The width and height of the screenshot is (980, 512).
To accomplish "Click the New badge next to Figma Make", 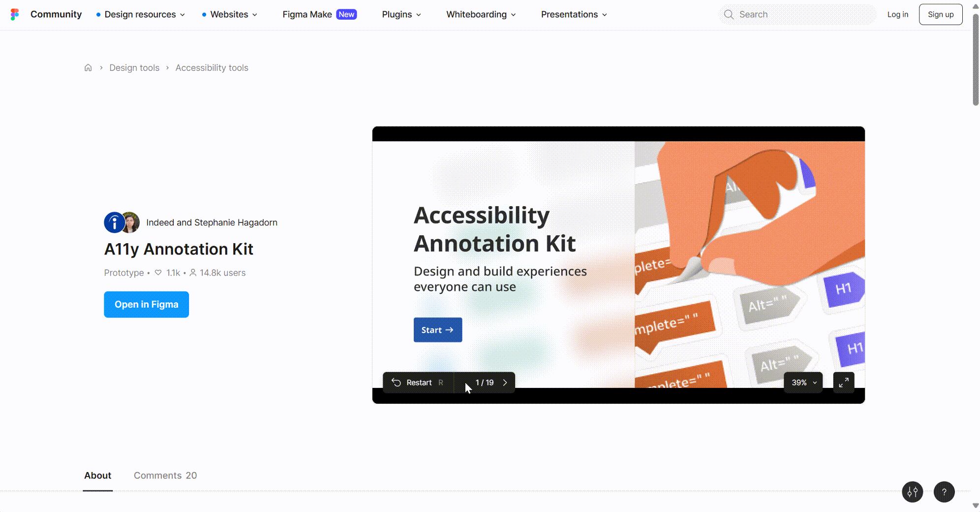I will (x=346, y=14).
